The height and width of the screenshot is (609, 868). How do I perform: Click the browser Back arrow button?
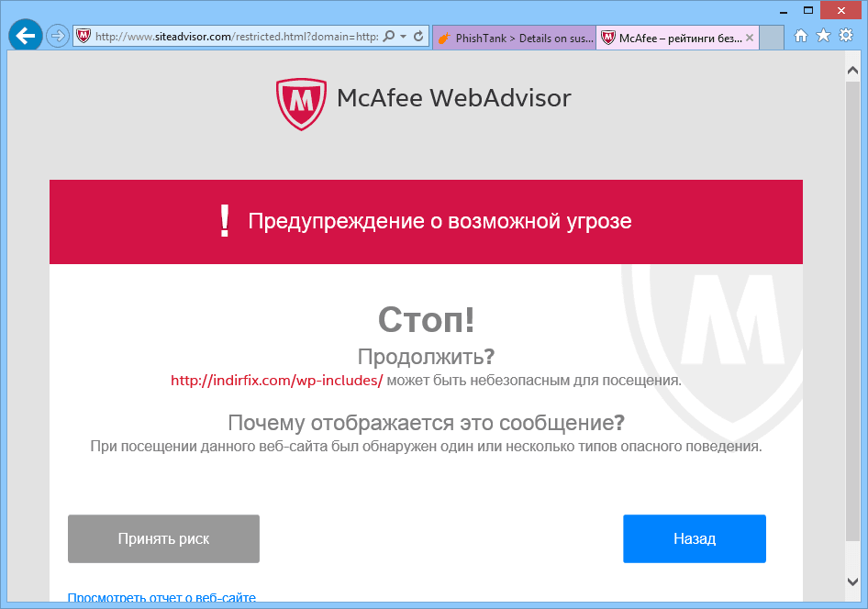tap(26, 36)
